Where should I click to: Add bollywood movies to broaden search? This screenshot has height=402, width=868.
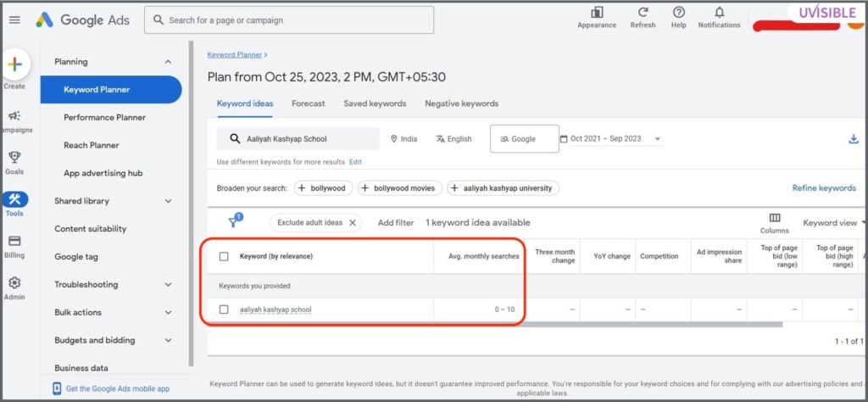pyautogui.click(x=400, y=188)
